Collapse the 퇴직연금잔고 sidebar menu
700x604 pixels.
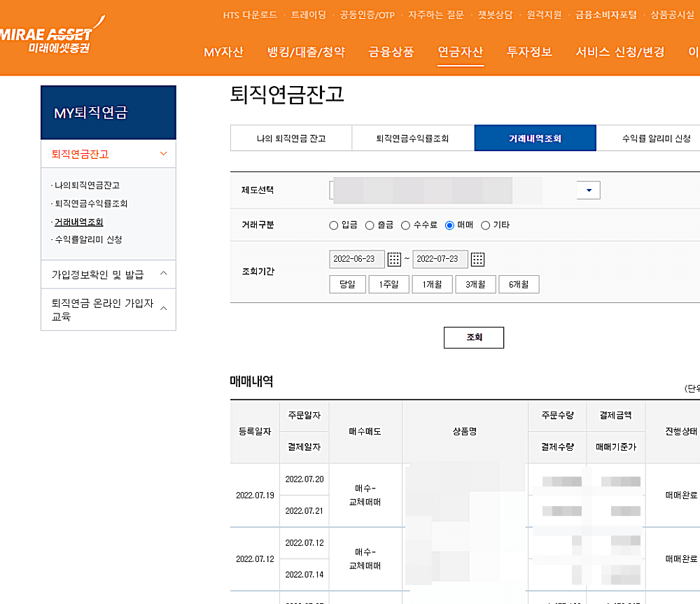click(x=163, y=153)
